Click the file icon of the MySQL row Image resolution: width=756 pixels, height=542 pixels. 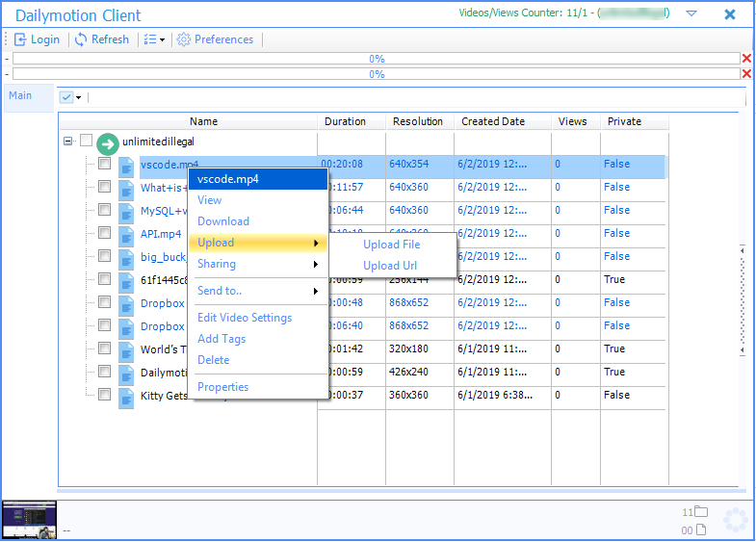pyautogui.click(x=126, y=213)
